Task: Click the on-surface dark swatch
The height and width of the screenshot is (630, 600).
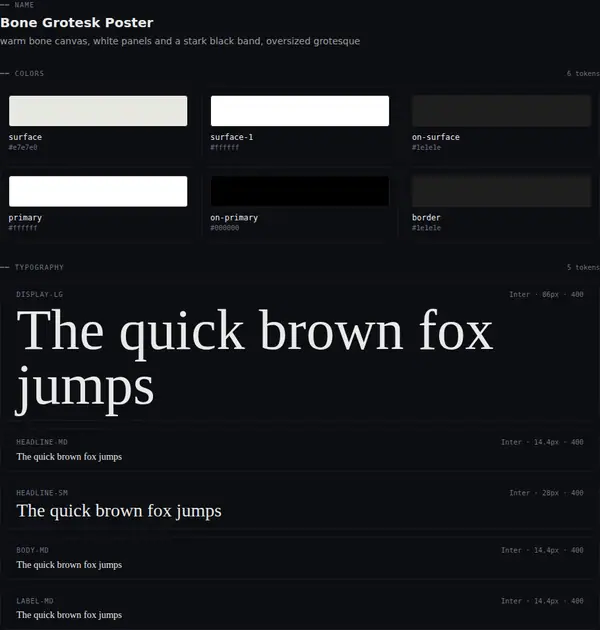Action: (502, 111)
